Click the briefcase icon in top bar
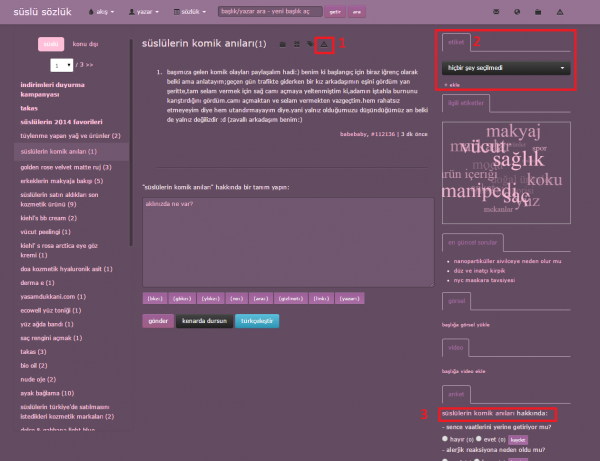This screenshot has height=461, width=600. [x=538, y=12]
